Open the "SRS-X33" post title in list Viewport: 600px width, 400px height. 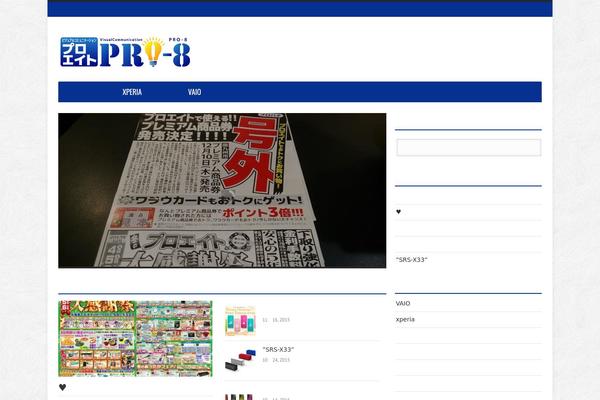click(278, 349)
